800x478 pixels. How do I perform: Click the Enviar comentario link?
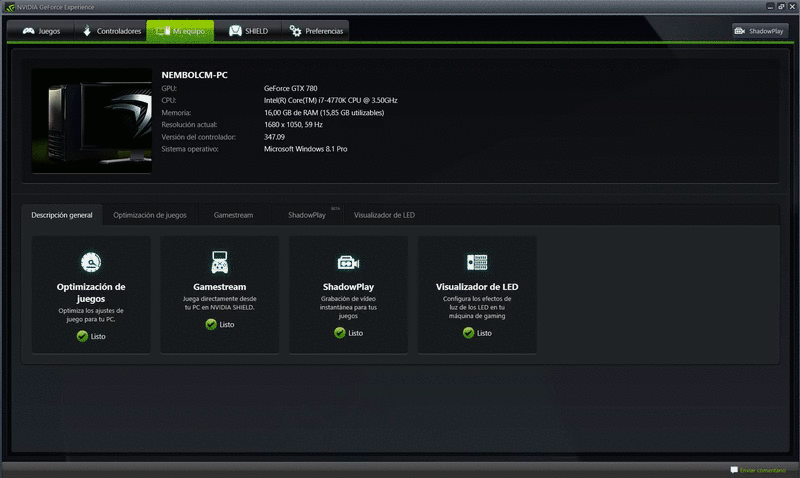point(763,470)
